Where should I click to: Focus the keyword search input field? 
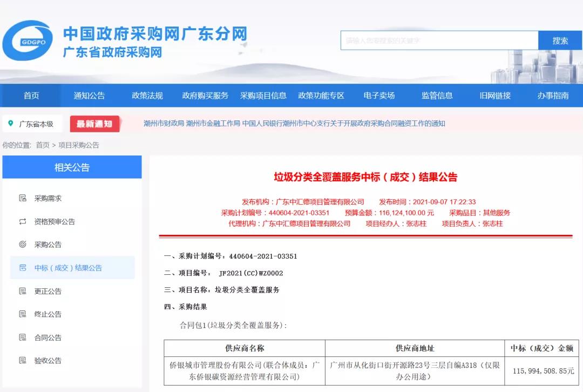(439, 40)
